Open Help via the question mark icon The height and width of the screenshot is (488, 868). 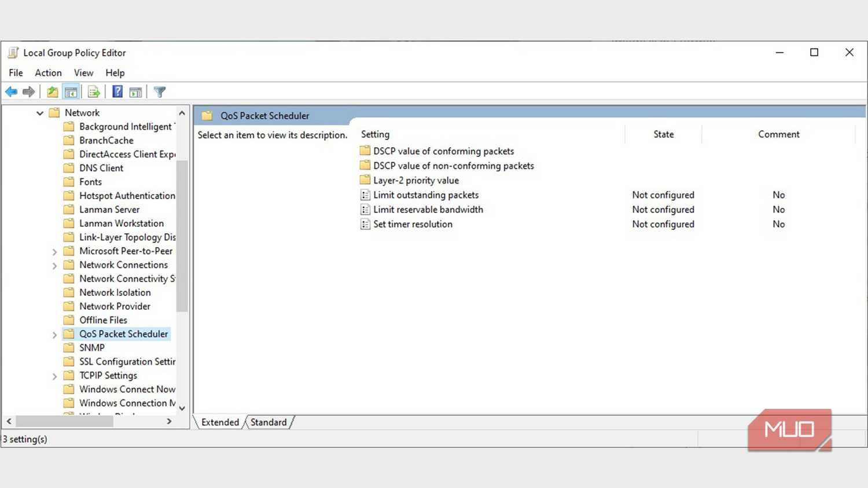point(117,92)
